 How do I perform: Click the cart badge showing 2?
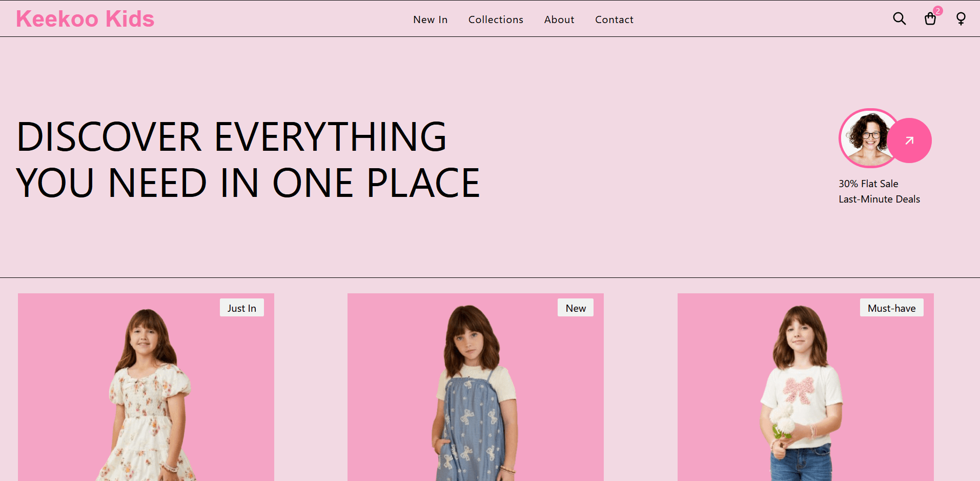pyautogui.click(x=938, y=11)
